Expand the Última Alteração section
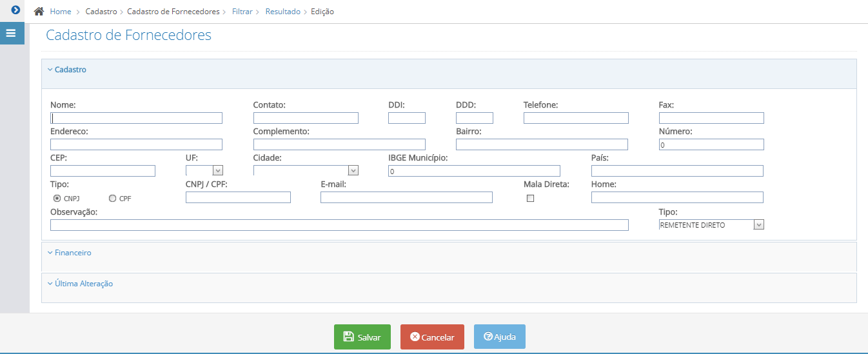Screen dimensions: 868x354 click(x=80, y=284)
